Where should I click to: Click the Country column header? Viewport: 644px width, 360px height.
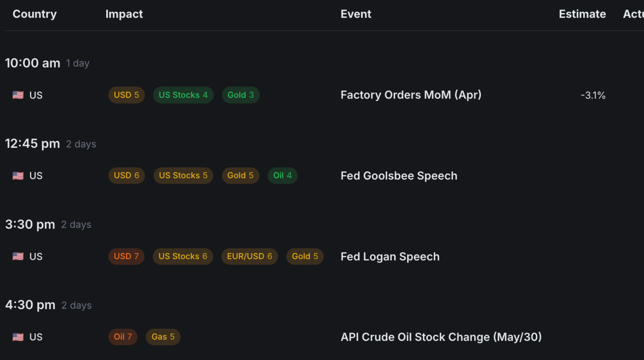[34, 14]
